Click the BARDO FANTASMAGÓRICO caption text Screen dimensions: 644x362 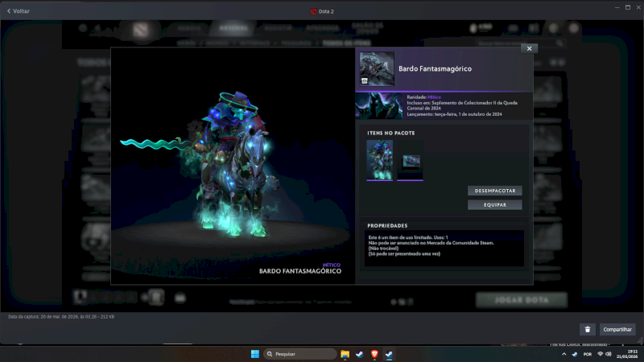click(x=300, y=271)
